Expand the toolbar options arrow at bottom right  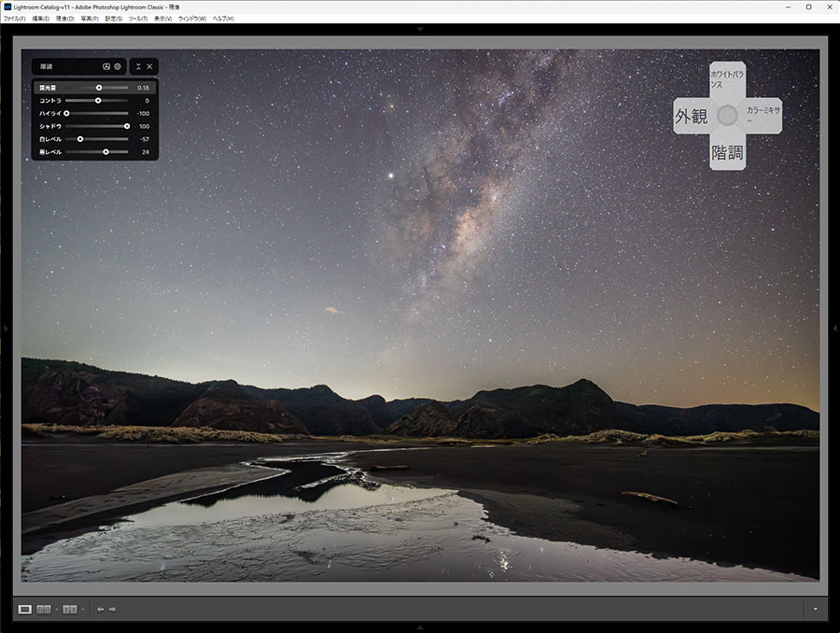coord(815,610)
